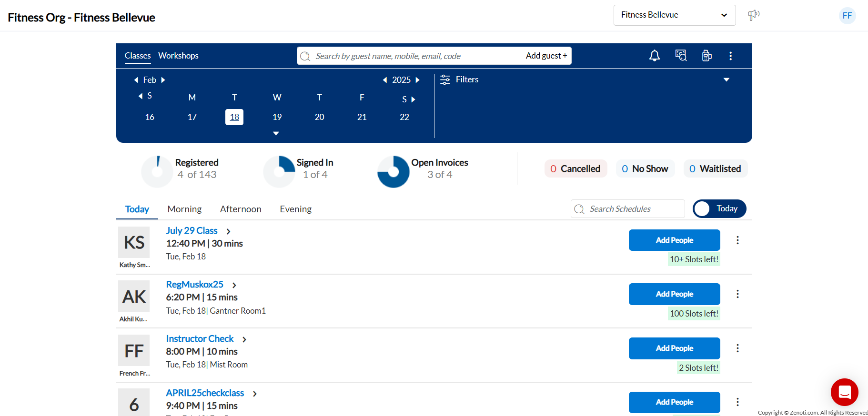Click the Open Invoices pie chart
The image size is (868, 416).
click(x=394, y=172)
